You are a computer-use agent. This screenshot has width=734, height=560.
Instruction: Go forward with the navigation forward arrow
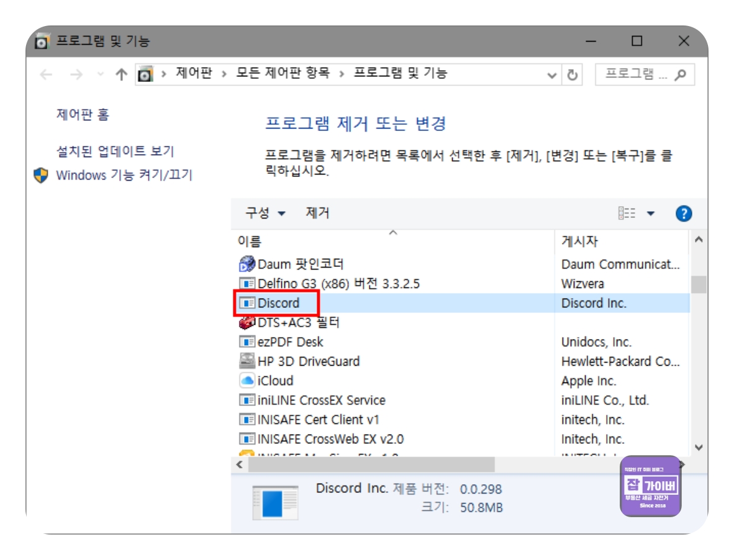76,75
